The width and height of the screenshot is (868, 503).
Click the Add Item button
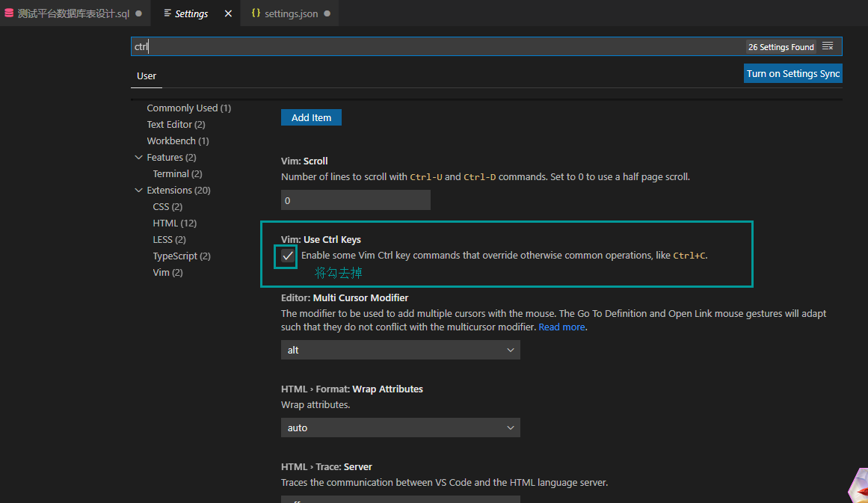tap(311, 117)
